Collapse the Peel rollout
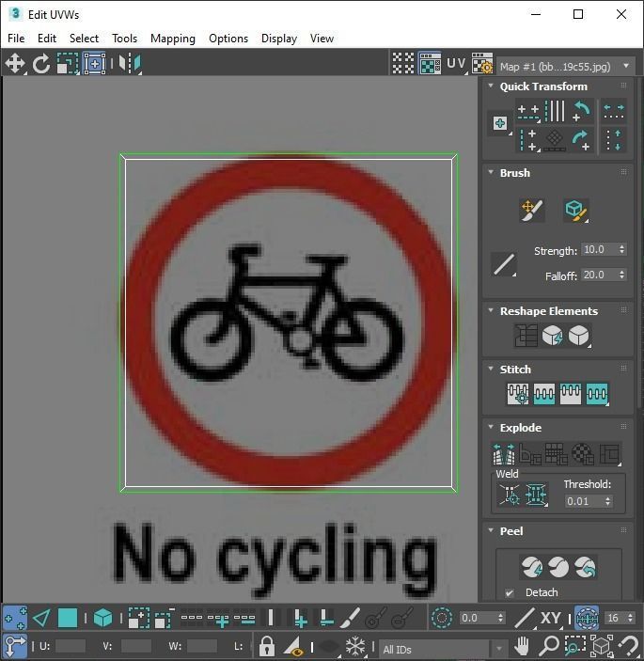This screenshot has height=661, width=644. pyautogui.click(x=491, y=530)
